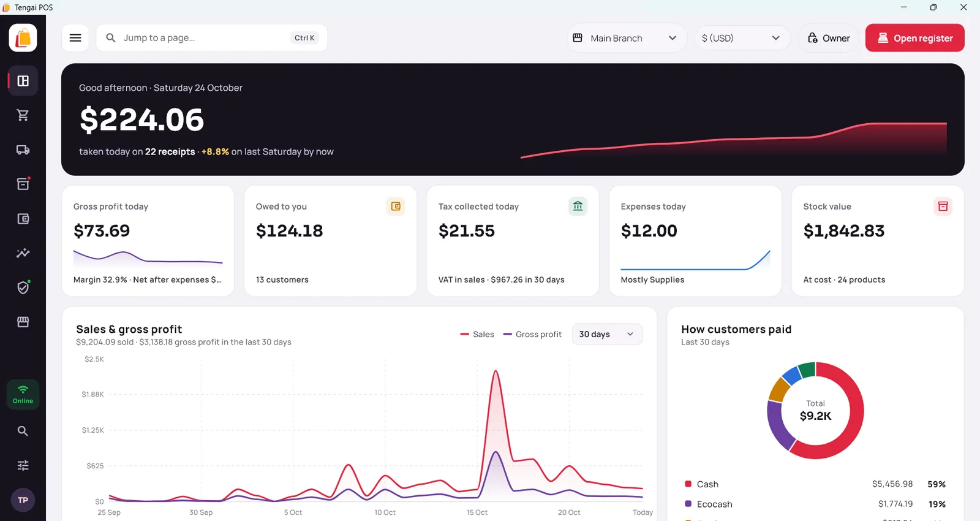The image size is (980, 521).
Task: Click the 13 customers text
Action: tap(282, 280)
